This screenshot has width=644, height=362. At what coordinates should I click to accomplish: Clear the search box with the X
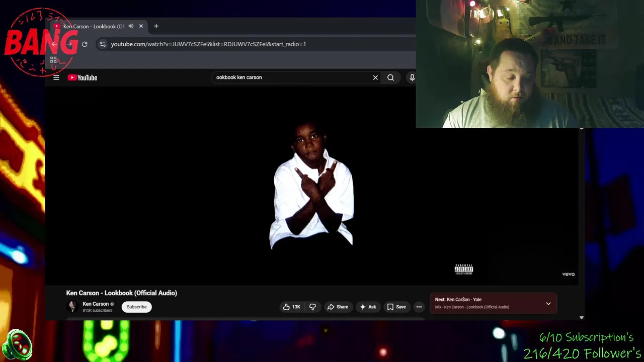point(375,77)
